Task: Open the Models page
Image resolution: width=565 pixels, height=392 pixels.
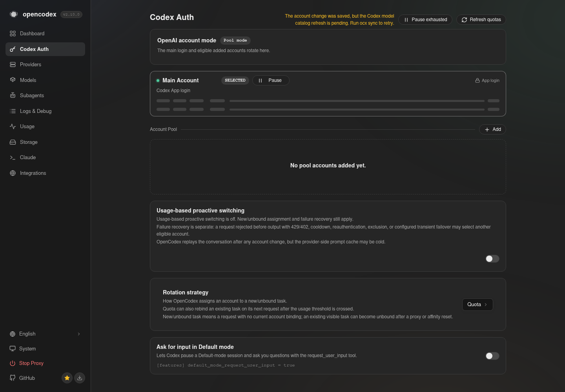Action: 45,80
